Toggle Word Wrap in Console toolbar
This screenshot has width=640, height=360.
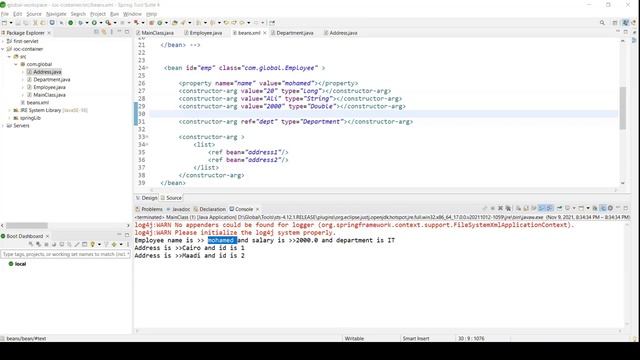click(534, 208)
